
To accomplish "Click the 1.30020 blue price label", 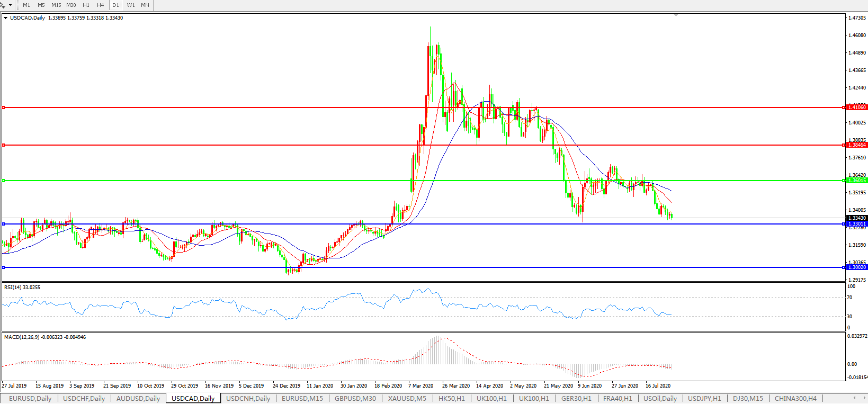I will (x=856, y=267).
